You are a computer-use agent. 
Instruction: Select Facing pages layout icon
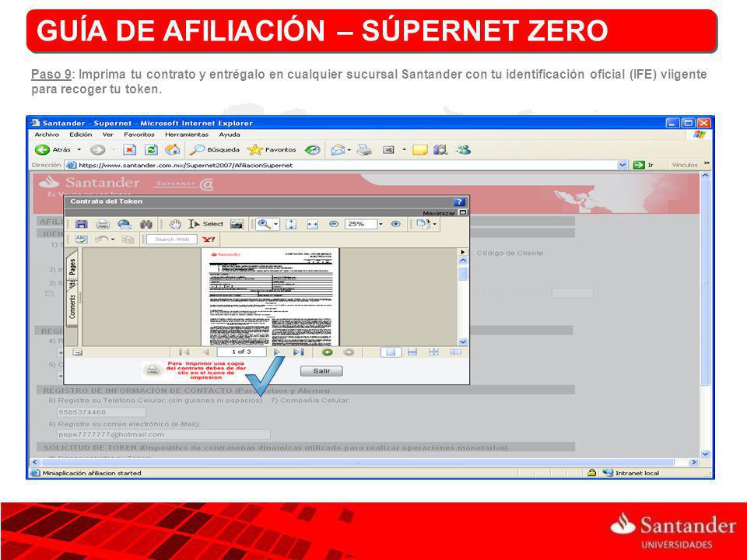[456, 352]
